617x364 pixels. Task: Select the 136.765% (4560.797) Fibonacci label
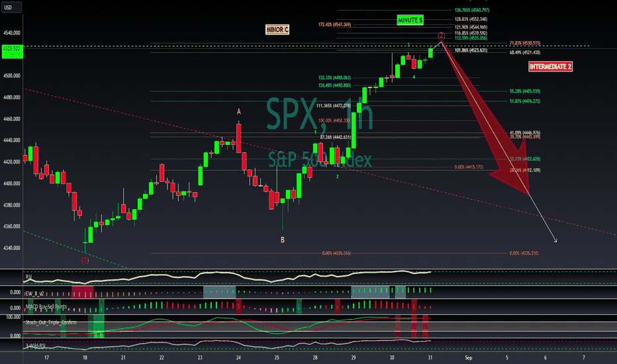pos(472,10)
